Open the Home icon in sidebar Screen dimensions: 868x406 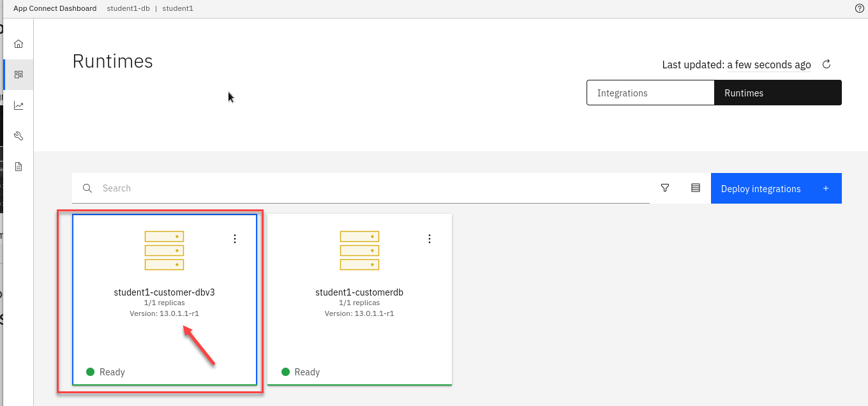(x=19, y=44)
